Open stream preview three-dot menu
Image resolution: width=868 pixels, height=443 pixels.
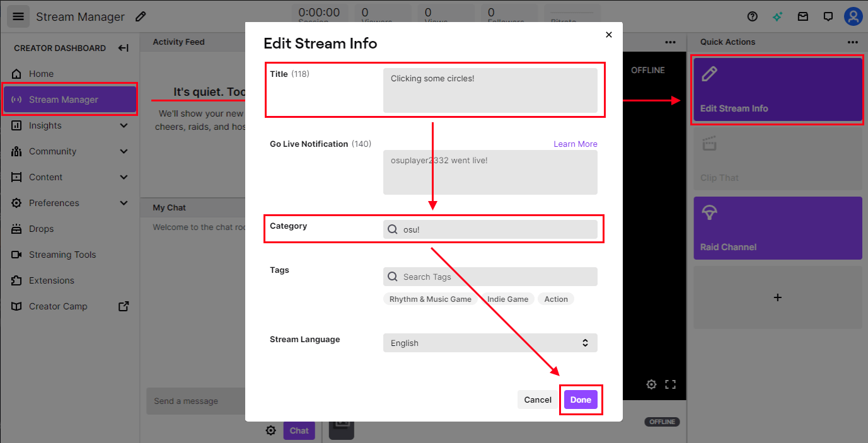coord(670,42)
